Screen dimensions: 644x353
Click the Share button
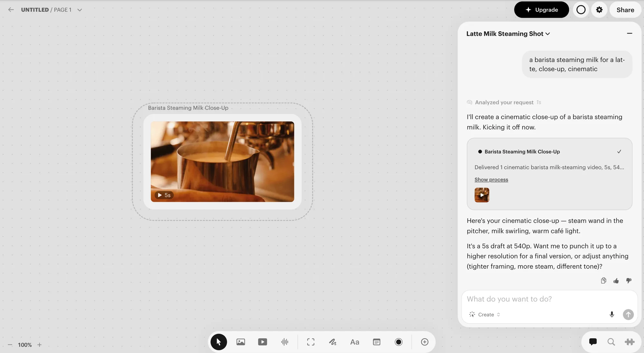tap(625, 10)
